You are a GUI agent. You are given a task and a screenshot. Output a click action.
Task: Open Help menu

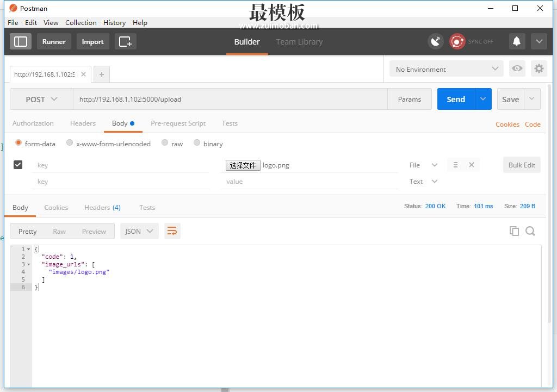click(140, 22)
